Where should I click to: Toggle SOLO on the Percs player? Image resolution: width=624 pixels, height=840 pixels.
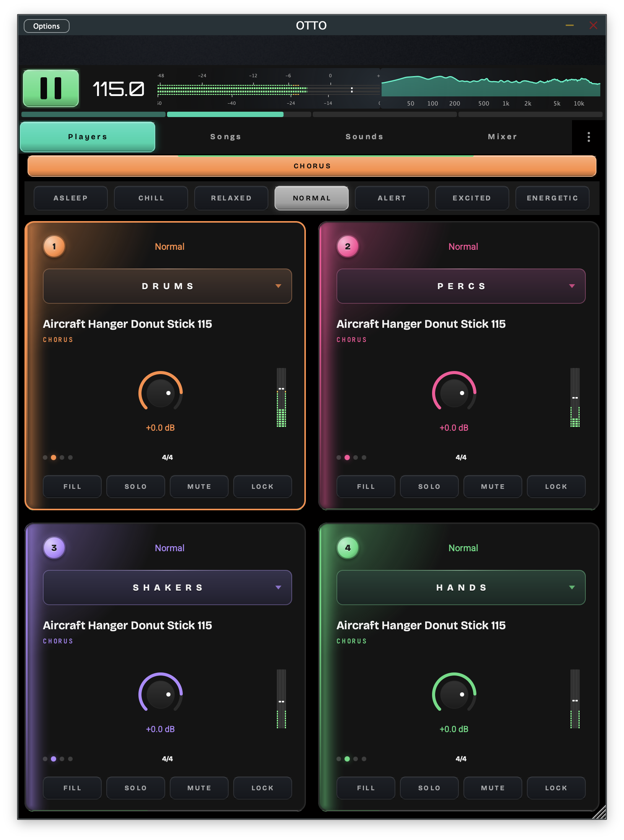point(429,487)
